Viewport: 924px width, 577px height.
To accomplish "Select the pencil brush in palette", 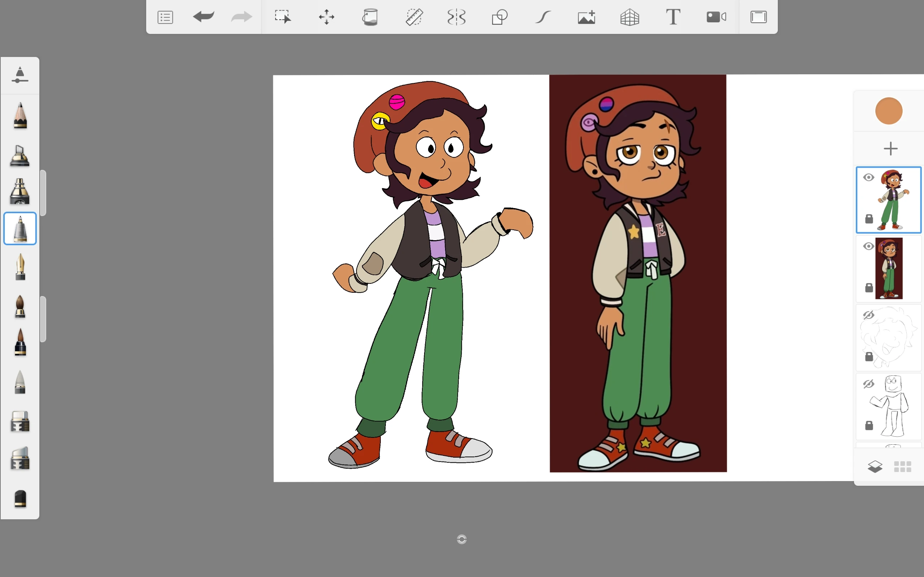I will [20, 116].
